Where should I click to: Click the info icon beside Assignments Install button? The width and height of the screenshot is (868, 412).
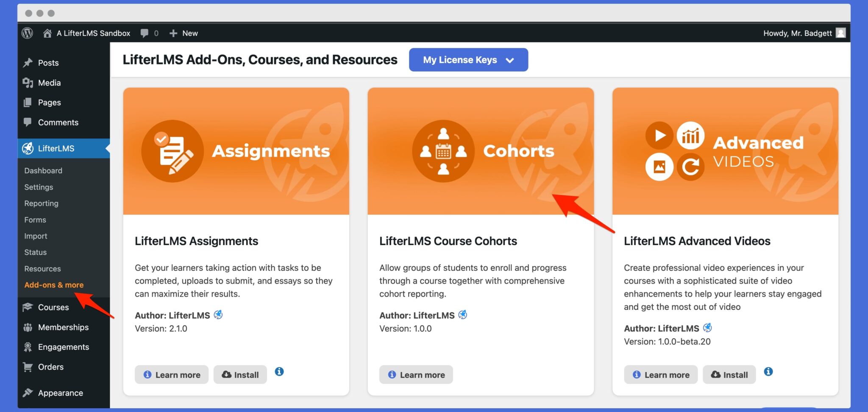tap(279, 372)
